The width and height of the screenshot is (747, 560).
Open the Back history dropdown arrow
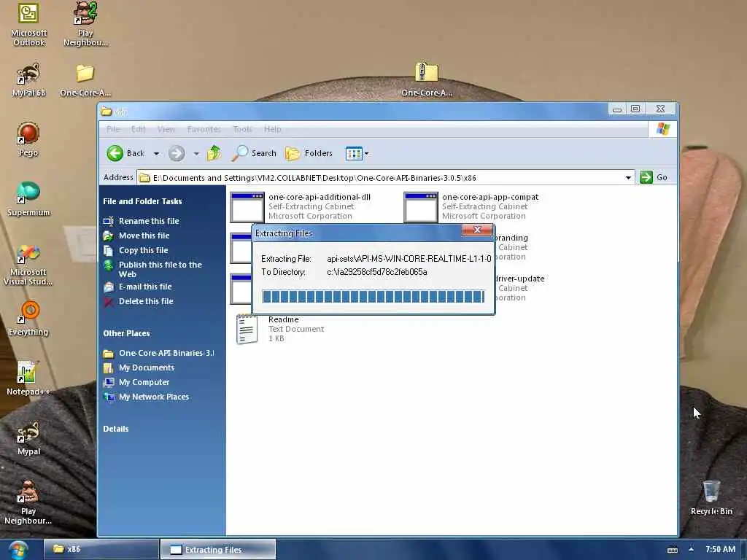coord(156,154)
